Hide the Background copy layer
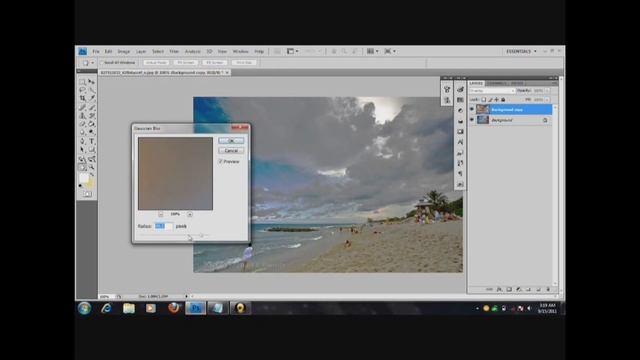 (x=472, y=109)
